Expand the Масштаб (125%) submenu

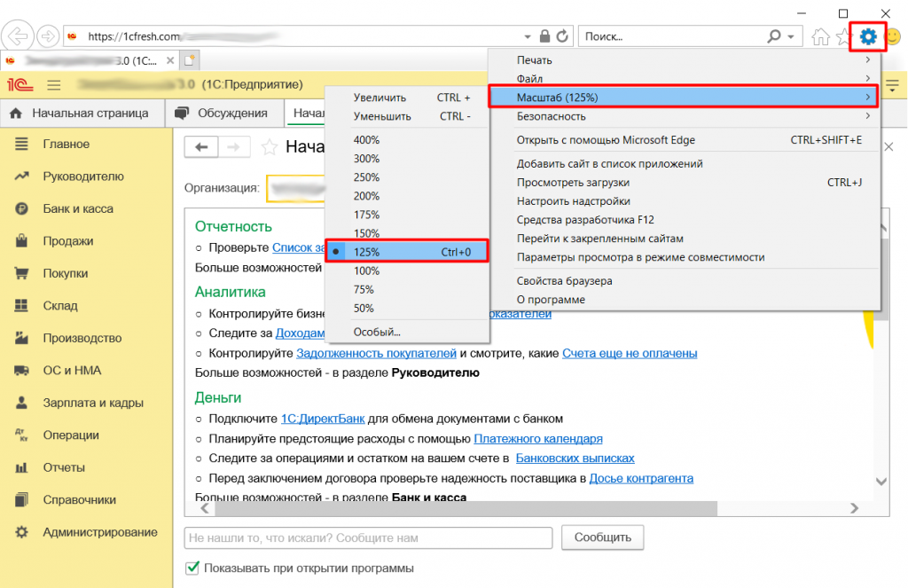(683, 97)
